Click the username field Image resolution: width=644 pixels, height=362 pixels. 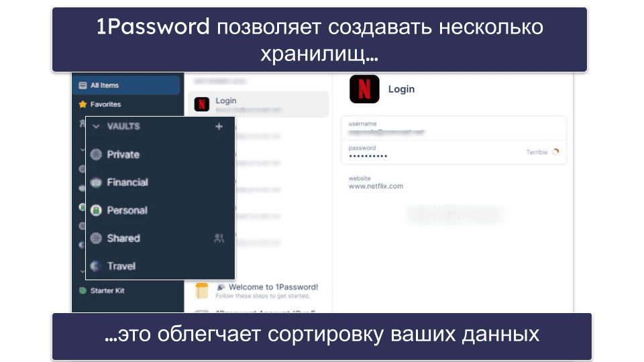(x=453, y=128)
